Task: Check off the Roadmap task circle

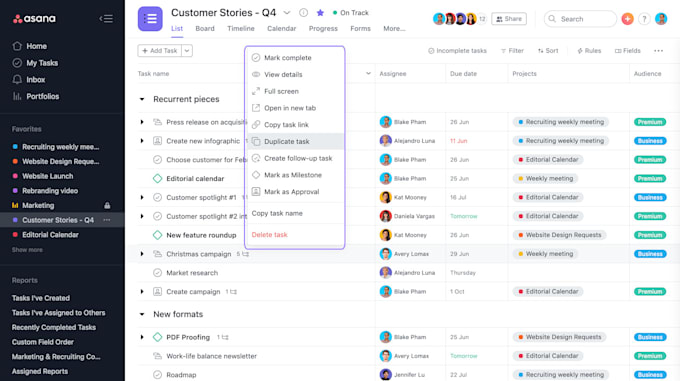Action: click(157, 374)
